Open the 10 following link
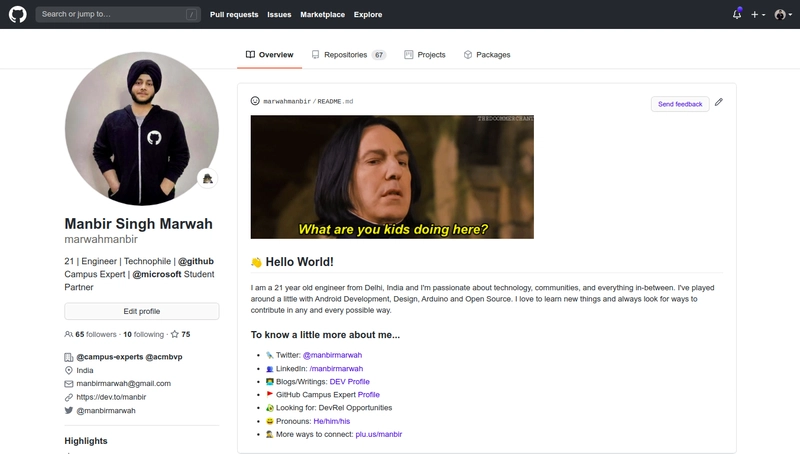 pyautogui.click(x=143, y=335)
